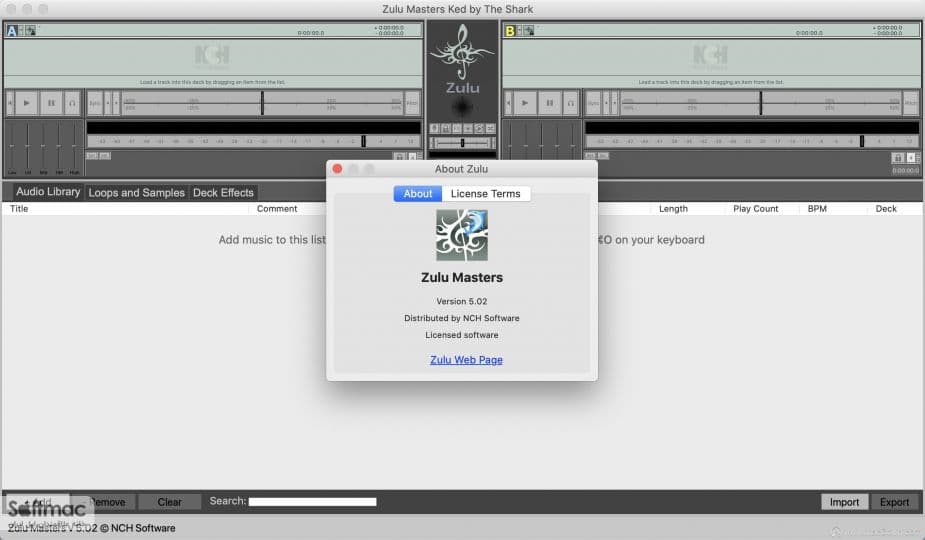
Task: Click Deck A Mid EQ fader
Action: point(43,146)
